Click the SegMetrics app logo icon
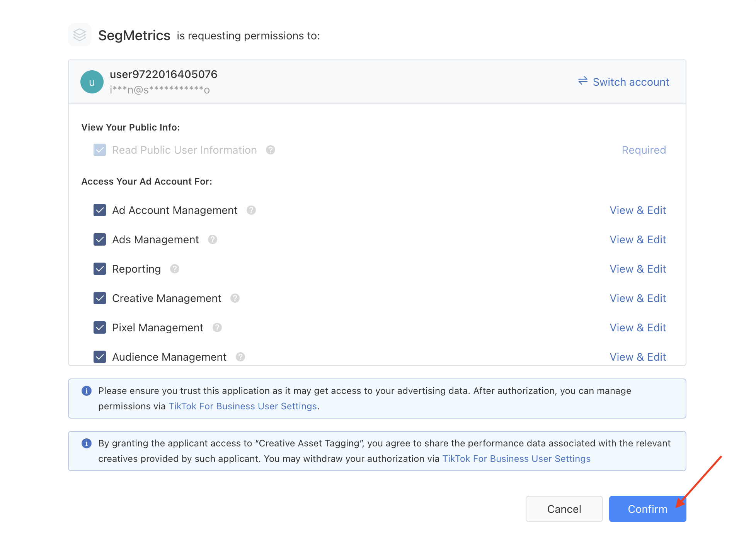Screen dimensions: 756x536 click(x=80, y=35)
